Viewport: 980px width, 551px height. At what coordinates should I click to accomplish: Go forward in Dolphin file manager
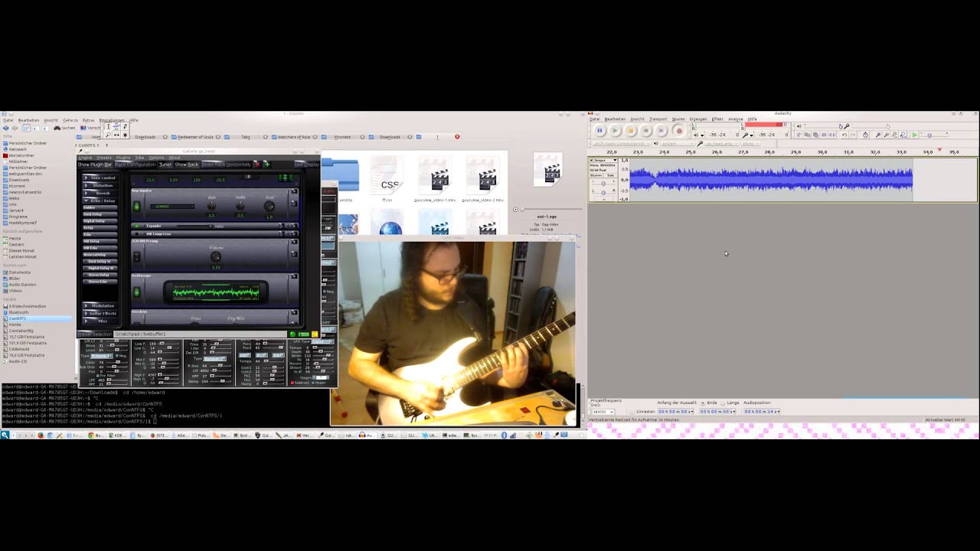15,128
